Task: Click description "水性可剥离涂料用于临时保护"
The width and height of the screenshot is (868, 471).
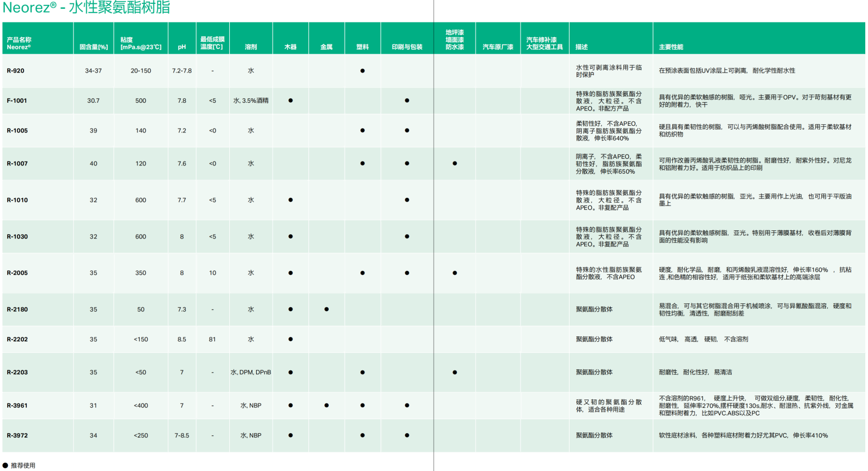Action: tap(609, 71)
